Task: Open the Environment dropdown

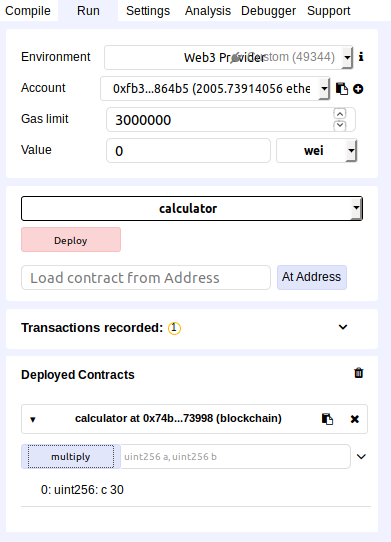Action: click(x=229, y=57)
